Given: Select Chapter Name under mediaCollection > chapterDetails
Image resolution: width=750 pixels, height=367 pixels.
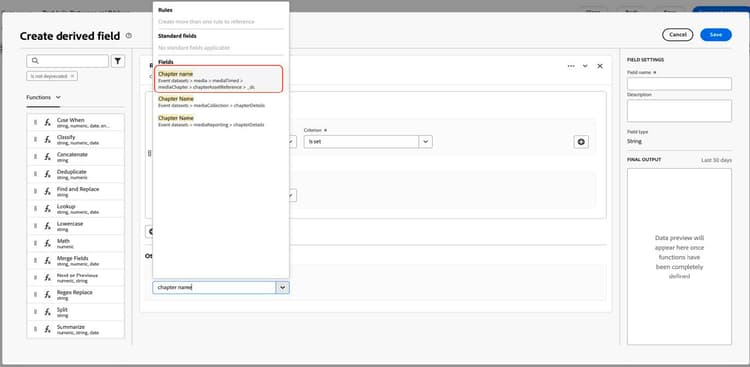Looking at the screenshot, I should click(x=221, y=102).
